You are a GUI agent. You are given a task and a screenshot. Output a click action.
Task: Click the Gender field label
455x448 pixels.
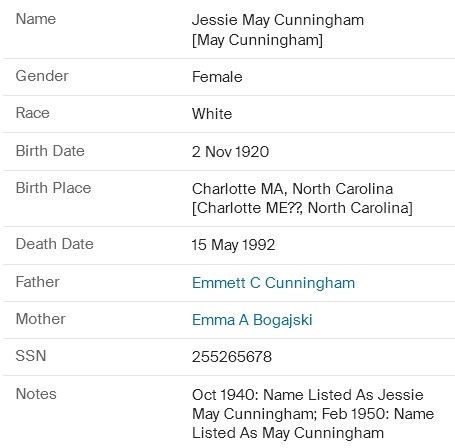point(42,76)
